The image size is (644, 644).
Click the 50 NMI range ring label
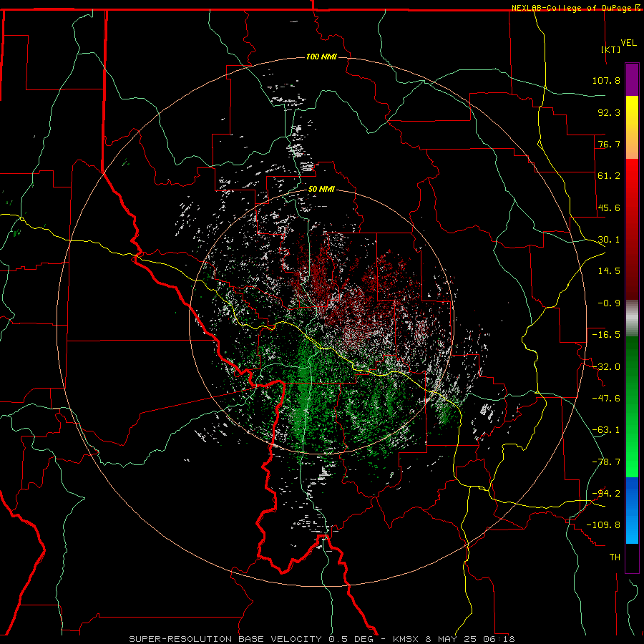pos(321,190)
